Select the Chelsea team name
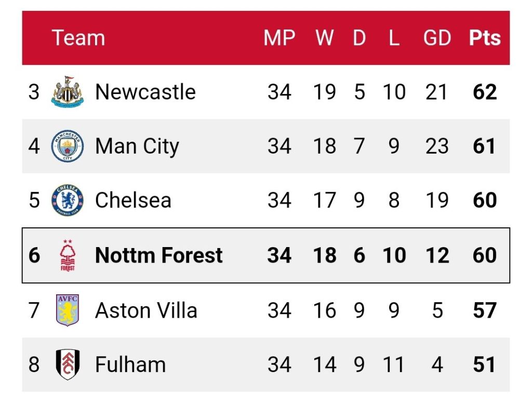This screenshot has width=532, height=409. point(133,200)
